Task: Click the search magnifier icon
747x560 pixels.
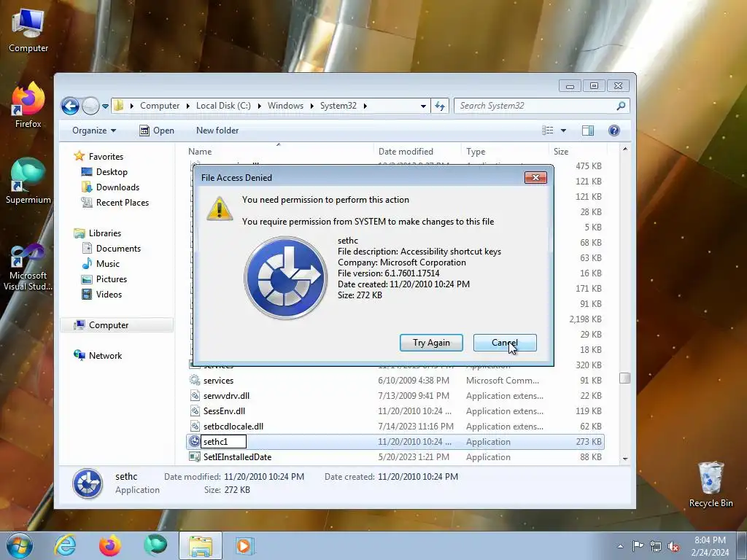Action: [x=621, y=106]
